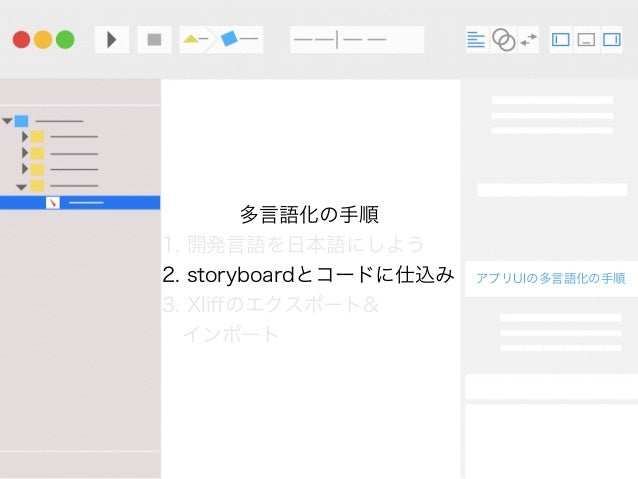The height and width of the screenshot is (479, 638).
Task: Click the red close window button
Action: (x=21, y=39)
